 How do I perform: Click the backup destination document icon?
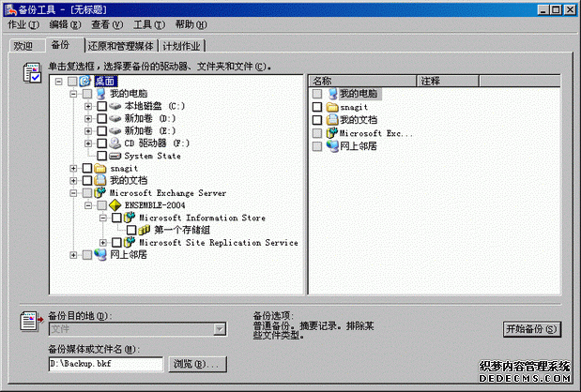click(31, 321)
